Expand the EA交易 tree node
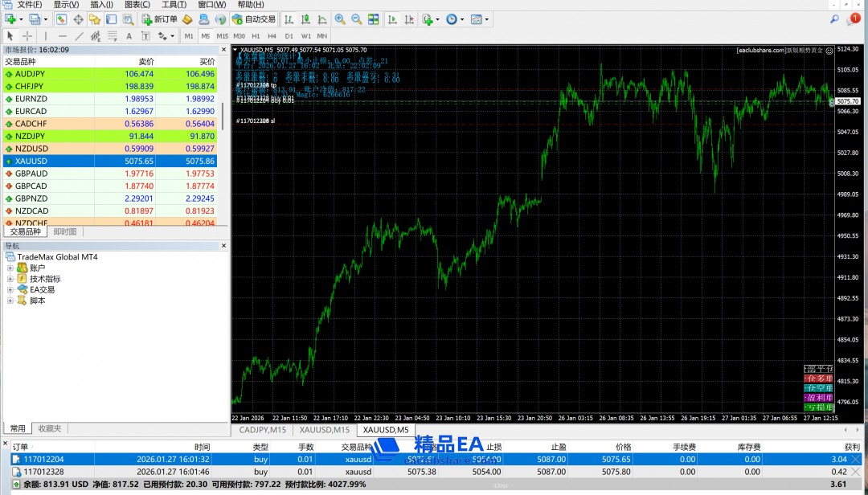Image resolution: width=868 pixels, height=495 pixels. [10, 290]
